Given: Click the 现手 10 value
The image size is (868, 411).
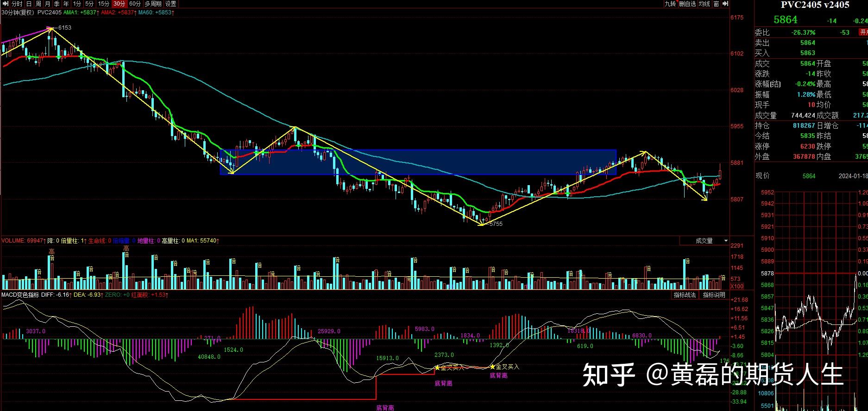Looking at the screenshot, I should [811, 105].
